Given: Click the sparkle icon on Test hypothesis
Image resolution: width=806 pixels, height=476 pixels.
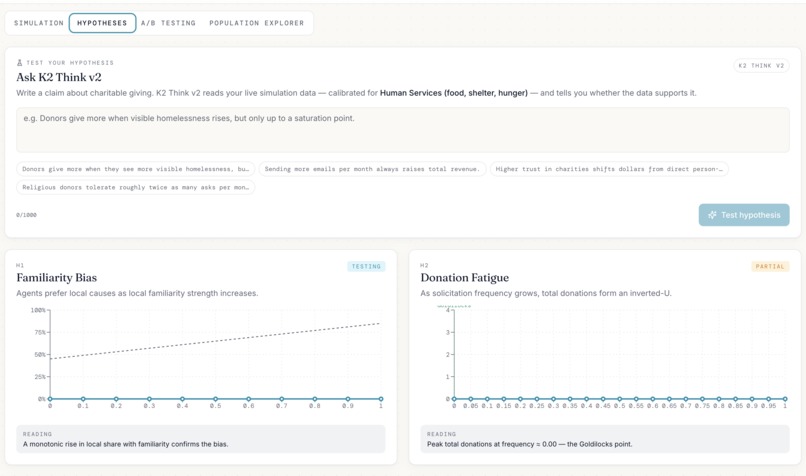Looking at the screenshot, I should coord(712,215).
